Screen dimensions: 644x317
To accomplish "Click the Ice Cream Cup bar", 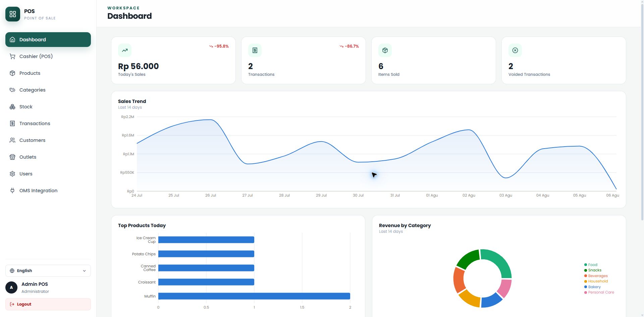I will click(206, 240).
